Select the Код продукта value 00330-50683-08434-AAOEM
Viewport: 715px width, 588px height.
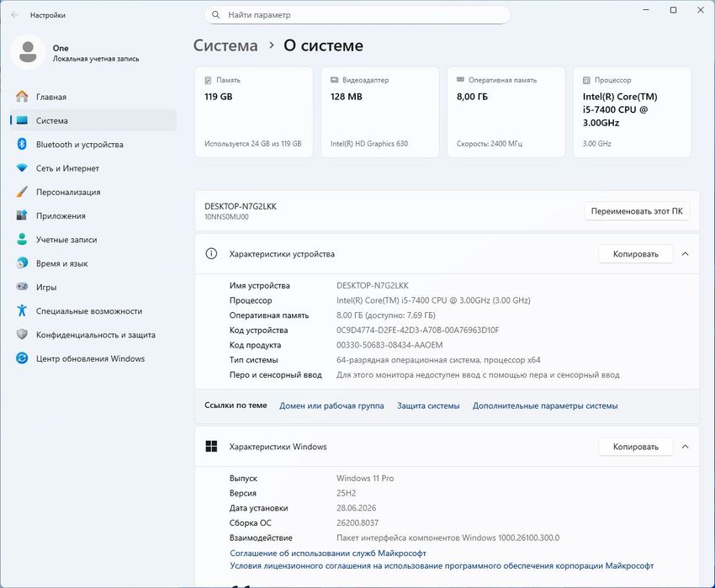tap(389, 345)
